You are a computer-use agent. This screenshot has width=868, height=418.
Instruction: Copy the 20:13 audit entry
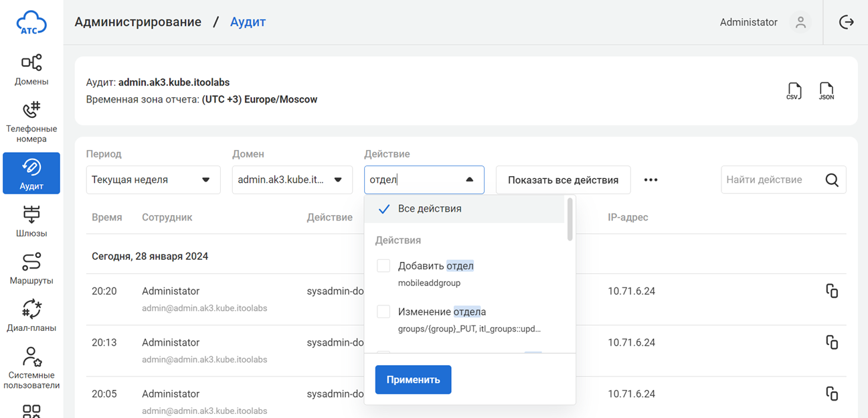[x=831, y=342]
